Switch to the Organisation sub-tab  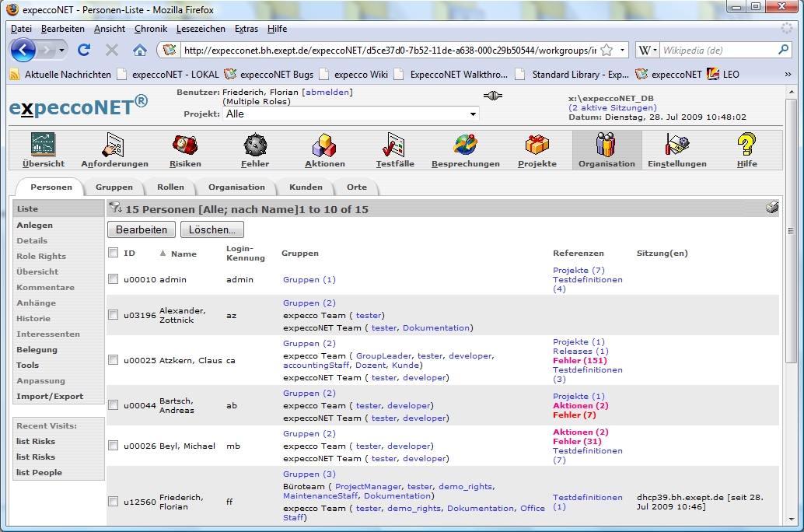coord(236,187)
